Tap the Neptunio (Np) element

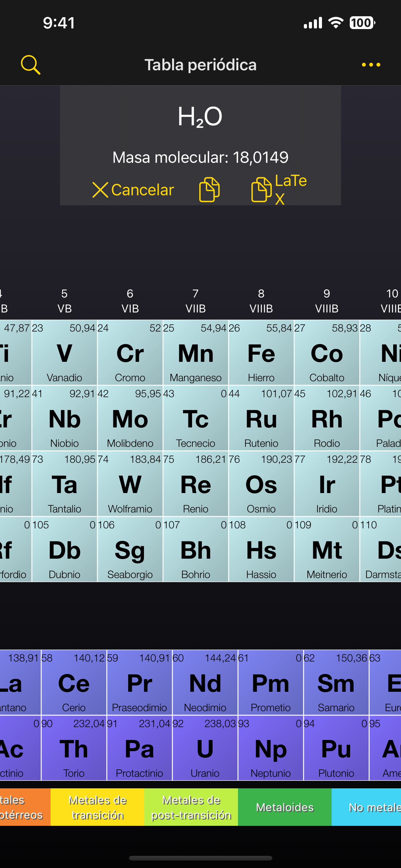[271, 748]
